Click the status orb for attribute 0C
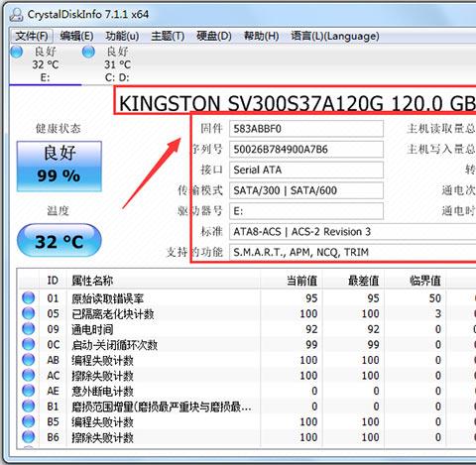This screenshot has width=476, height=465. [29, 344]
